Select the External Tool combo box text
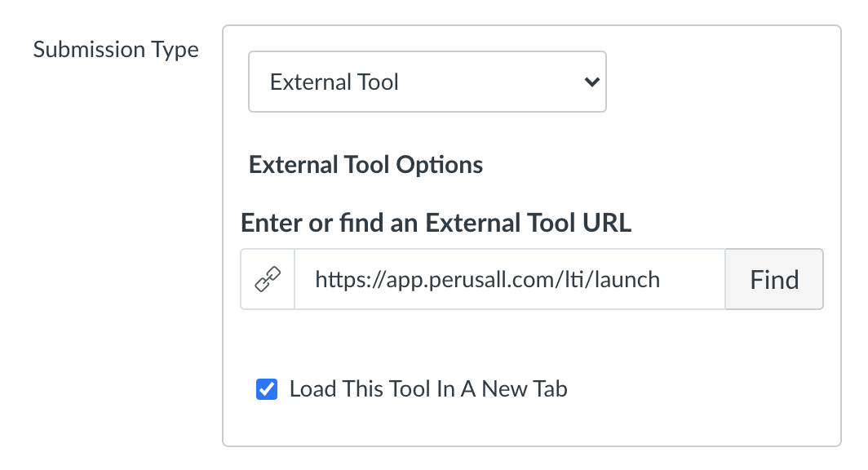868x470 pixels. click(334, 82)
